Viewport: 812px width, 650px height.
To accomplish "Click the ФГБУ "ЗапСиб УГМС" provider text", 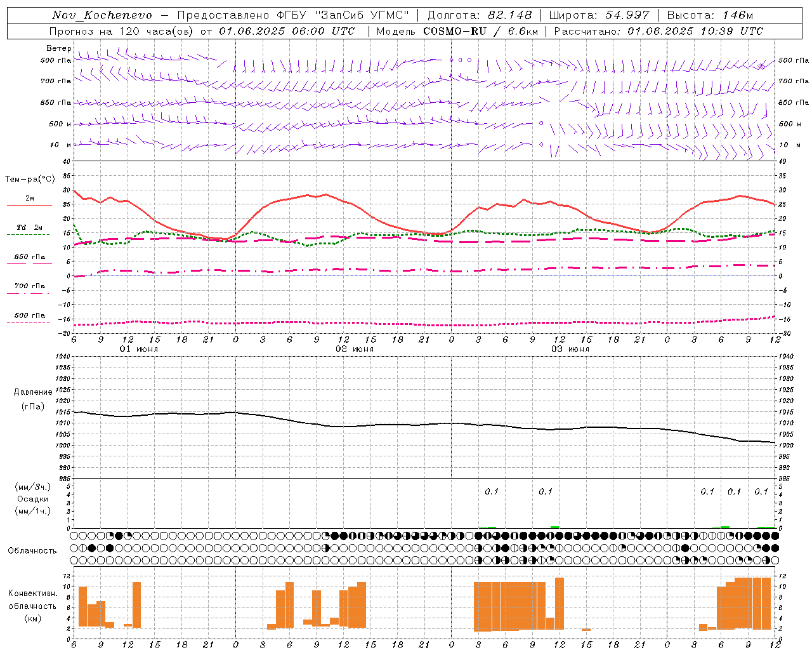I will pos(343,15).
